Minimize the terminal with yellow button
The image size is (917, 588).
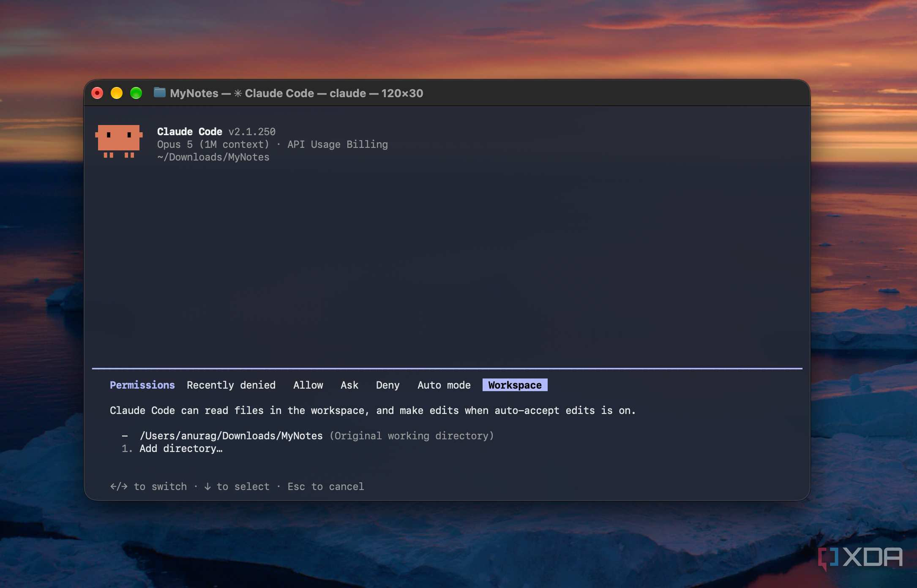117,93
